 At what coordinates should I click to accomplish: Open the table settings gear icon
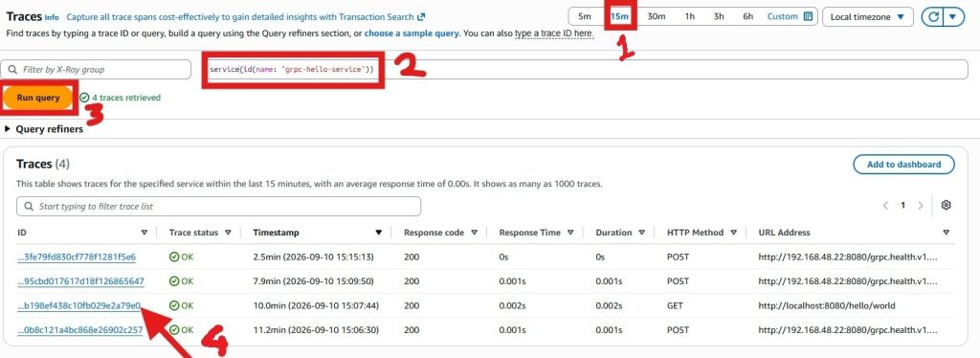(947, 205)
